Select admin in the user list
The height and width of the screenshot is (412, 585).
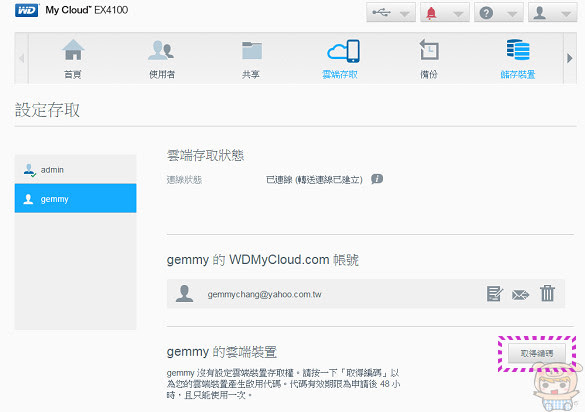click(75, 169)
